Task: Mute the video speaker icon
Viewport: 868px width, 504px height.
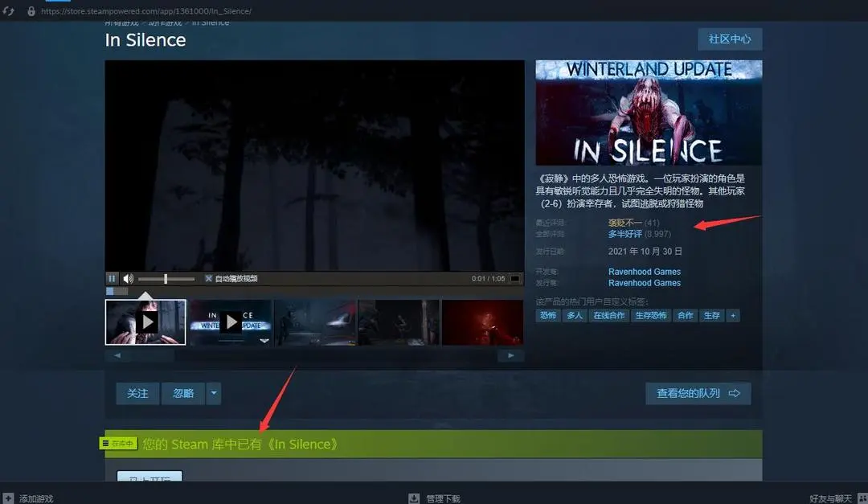Action: [x=128, y=279]
